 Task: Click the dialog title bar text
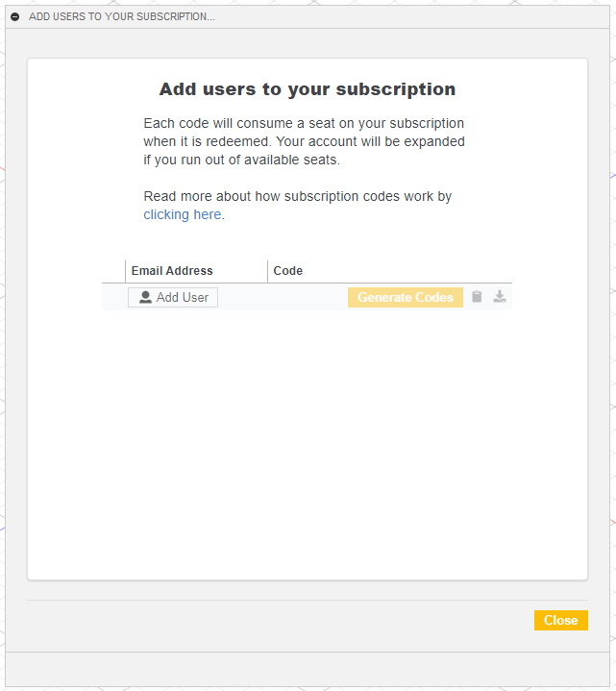(x=122, y=17)
